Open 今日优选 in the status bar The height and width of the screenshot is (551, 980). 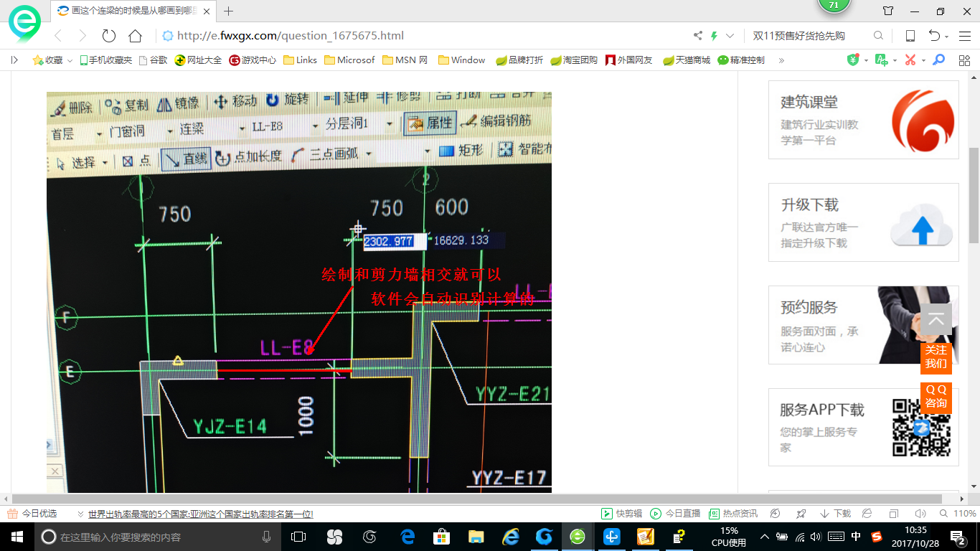coord(32,514)
